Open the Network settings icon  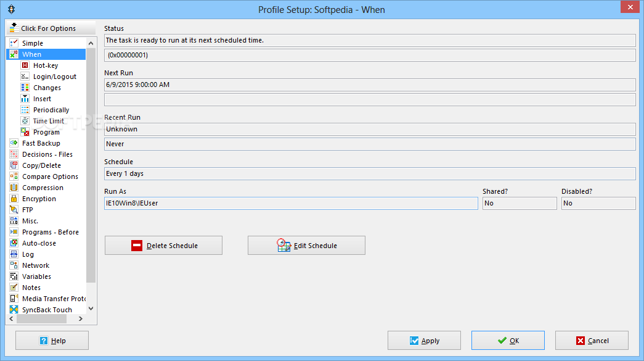[x=14, y=265]
